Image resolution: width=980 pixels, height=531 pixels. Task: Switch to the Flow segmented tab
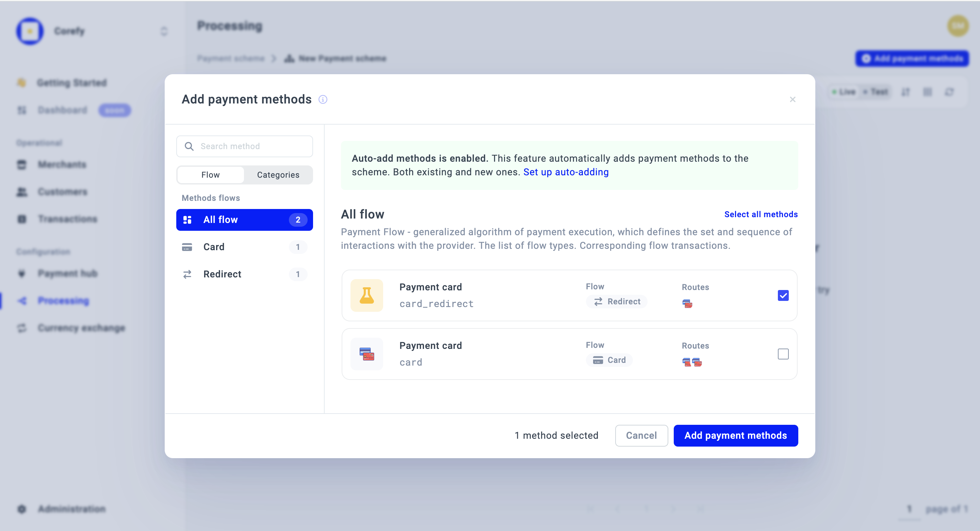210,175
